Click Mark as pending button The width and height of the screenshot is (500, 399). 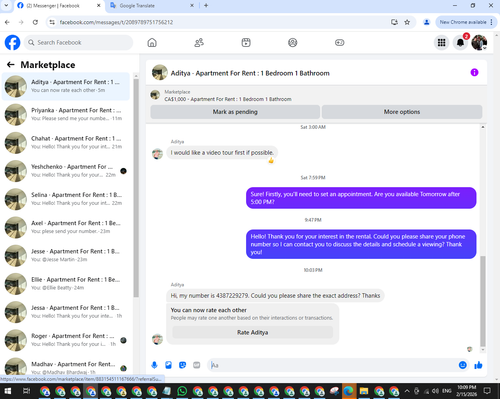coord(235,112)
